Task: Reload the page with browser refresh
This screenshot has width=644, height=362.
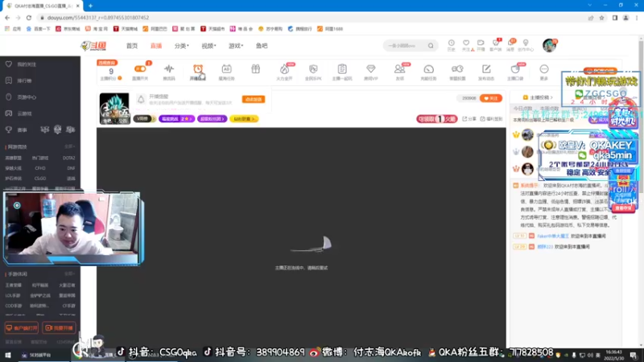Action: click(29, 18)
